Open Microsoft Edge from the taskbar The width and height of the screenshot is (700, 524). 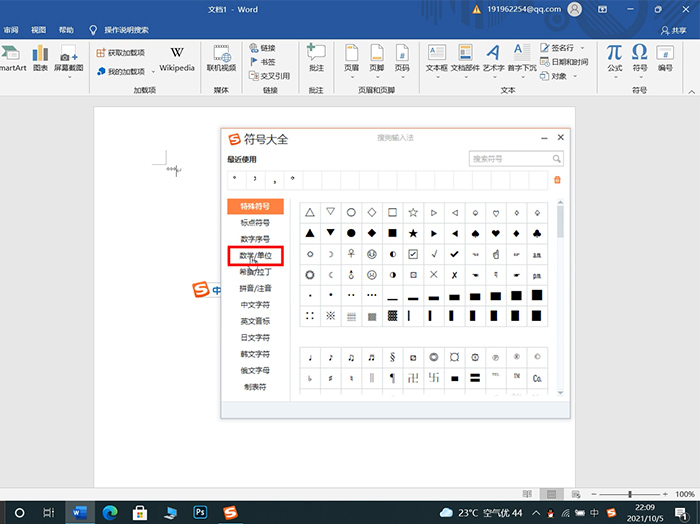click(x=110, y=513)
